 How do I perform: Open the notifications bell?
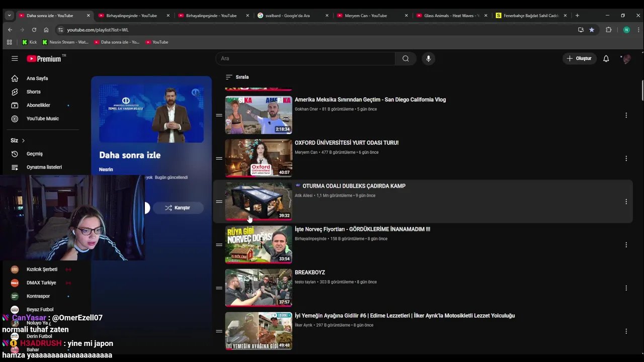(x=606, y=58)
